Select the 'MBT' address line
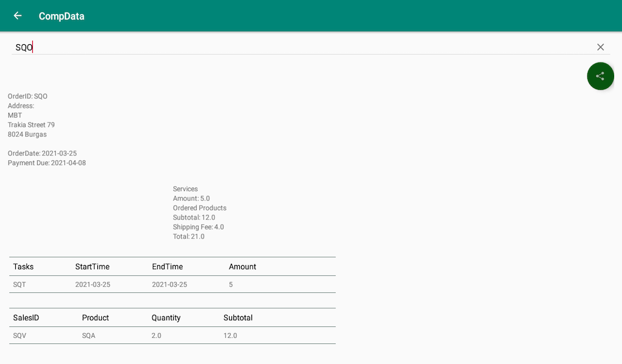The image size is (622, 364). [15, 115]
